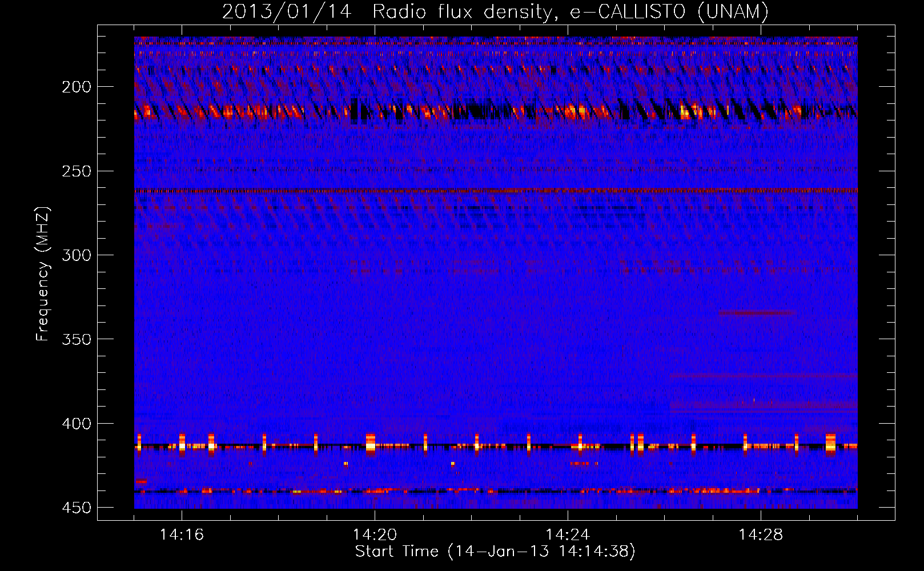
Task: Click the "Frequency (MHZ)" axis label
Action: [43, 274]
